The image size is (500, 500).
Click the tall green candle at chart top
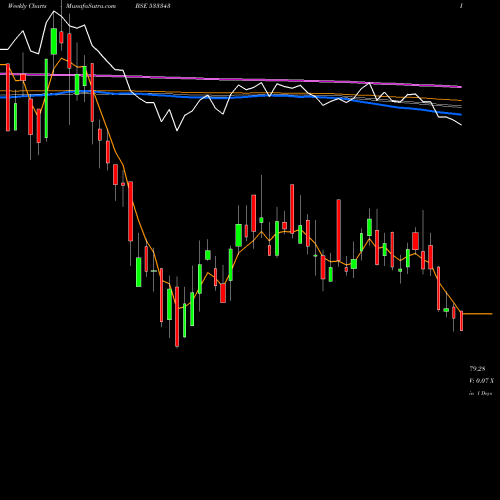54,41
